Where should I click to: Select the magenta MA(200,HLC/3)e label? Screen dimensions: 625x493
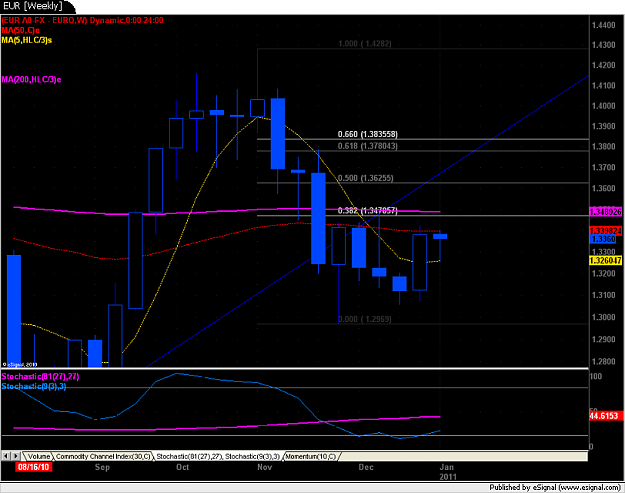coord(31,80)
